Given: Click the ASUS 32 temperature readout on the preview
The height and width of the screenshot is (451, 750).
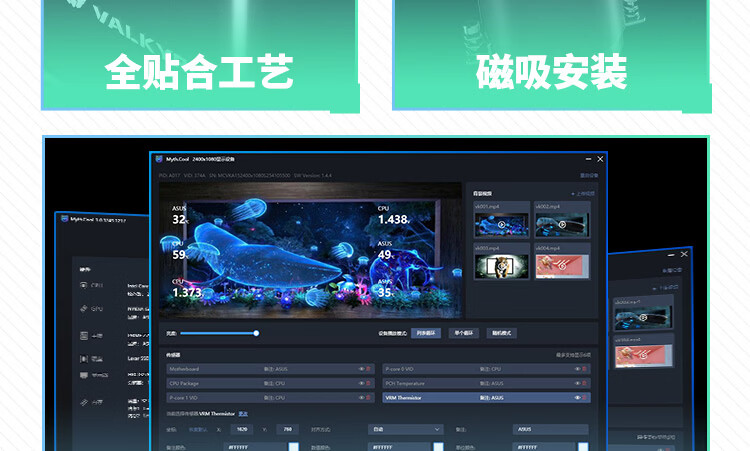Looking at the screenshot, I should tap(180, 215).
